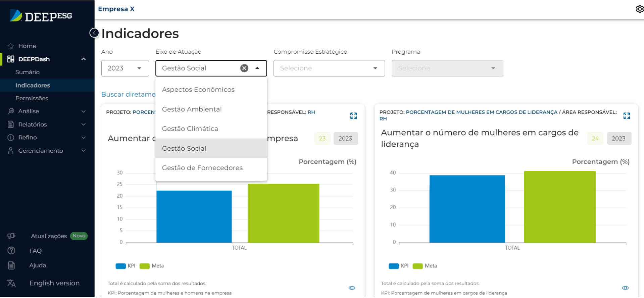
Task: Open the Permissões page
Action: pyautogui.click(x=32, y=98)
